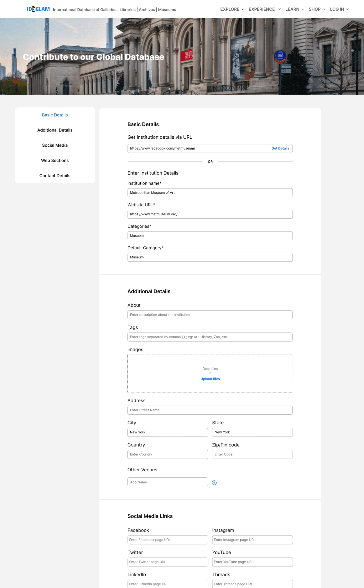The image size is (364, 588).
Task: Focus the YouTube page URL field
Action: pos(252,562)
